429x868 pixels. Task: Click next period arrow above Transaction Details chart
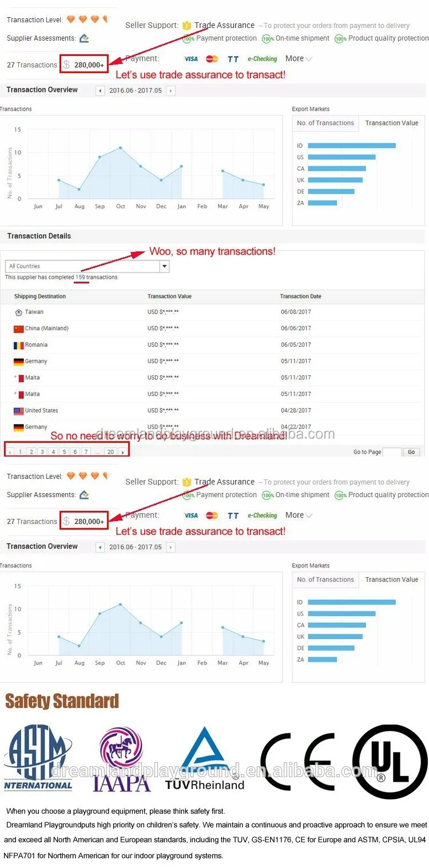tap(170, 90)
